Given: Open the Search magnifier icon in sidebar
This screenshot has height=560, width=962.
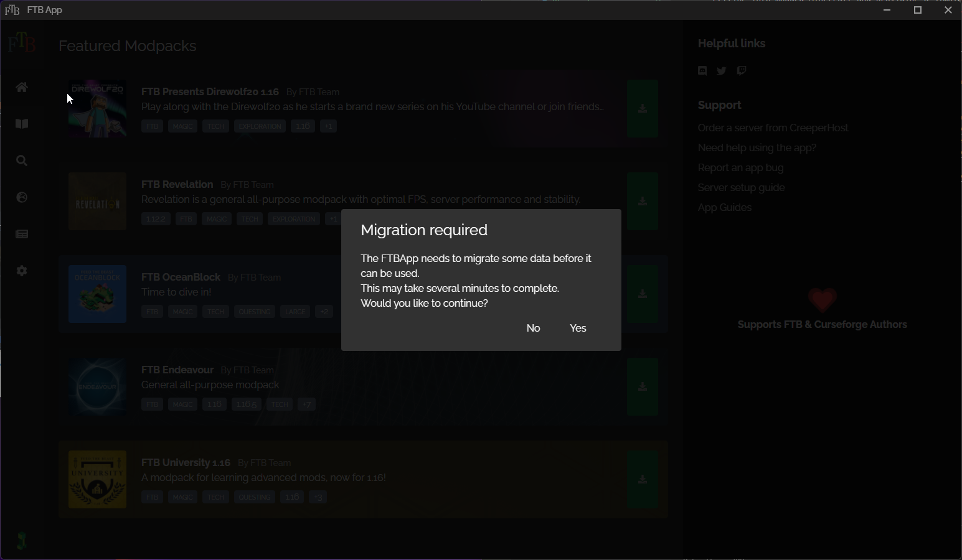Looking at the screenshot, I should pos(22,161).
